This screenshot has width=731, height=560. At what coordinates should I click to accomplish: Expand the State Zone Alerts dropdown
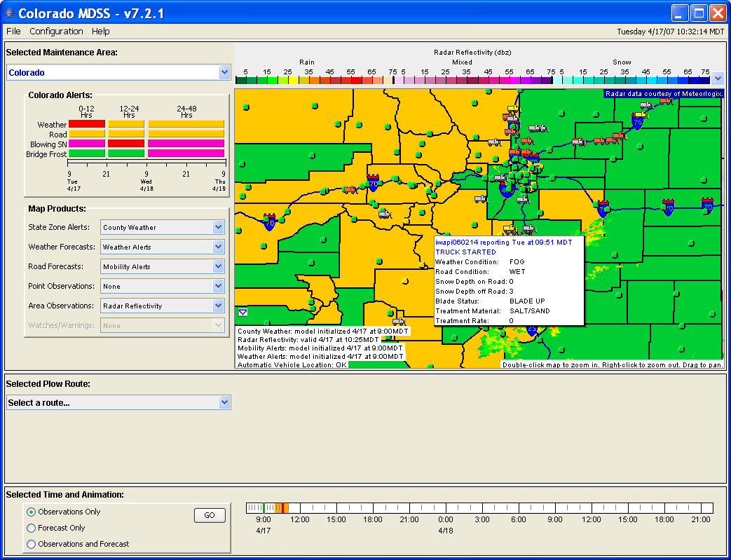coord(218,227)
